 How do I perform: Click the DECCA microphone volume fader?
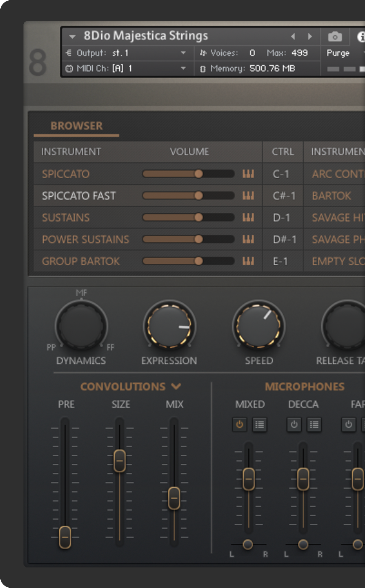tap(303, 479)
